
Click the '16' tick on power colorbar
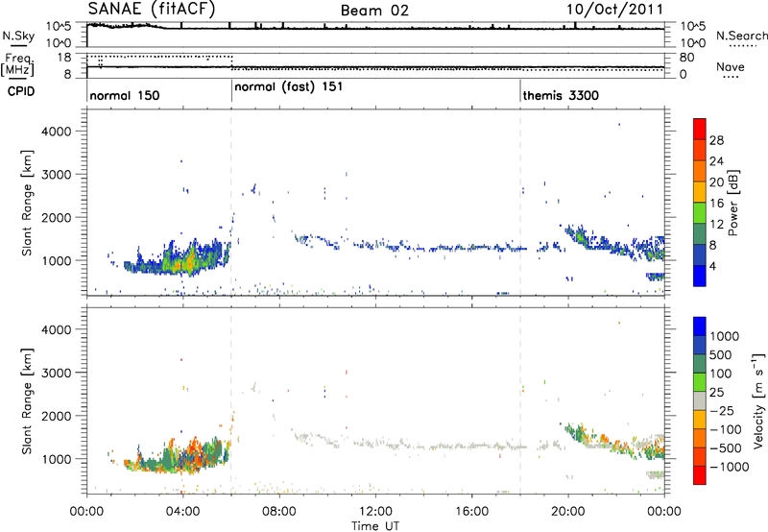[716, 203]
